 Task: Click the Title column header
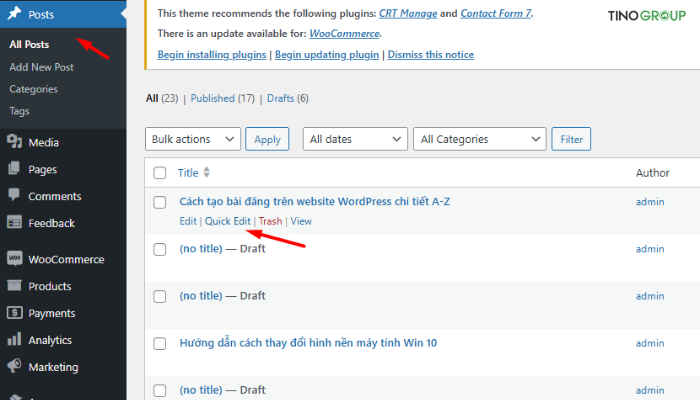click(188, 173)
